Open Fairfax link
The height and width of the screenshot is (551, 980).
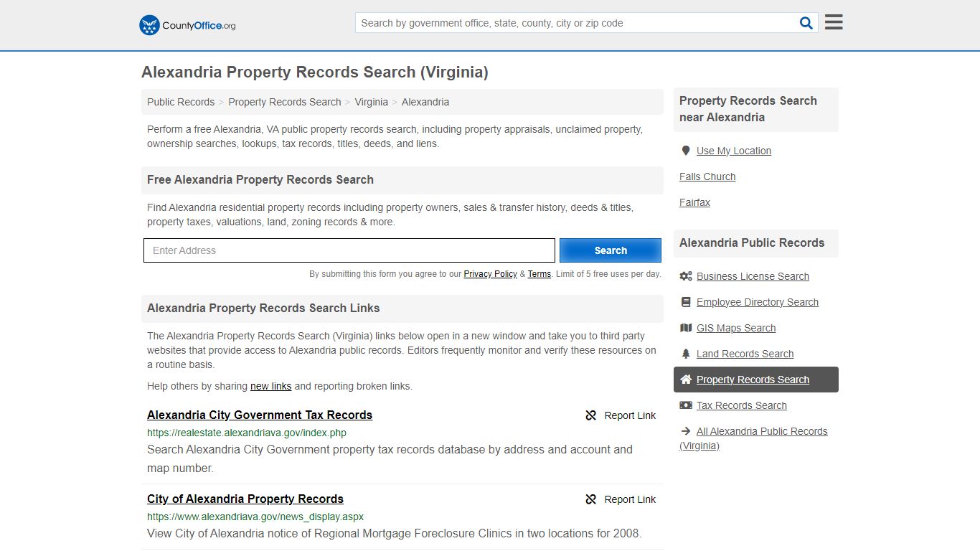[694, 202]
